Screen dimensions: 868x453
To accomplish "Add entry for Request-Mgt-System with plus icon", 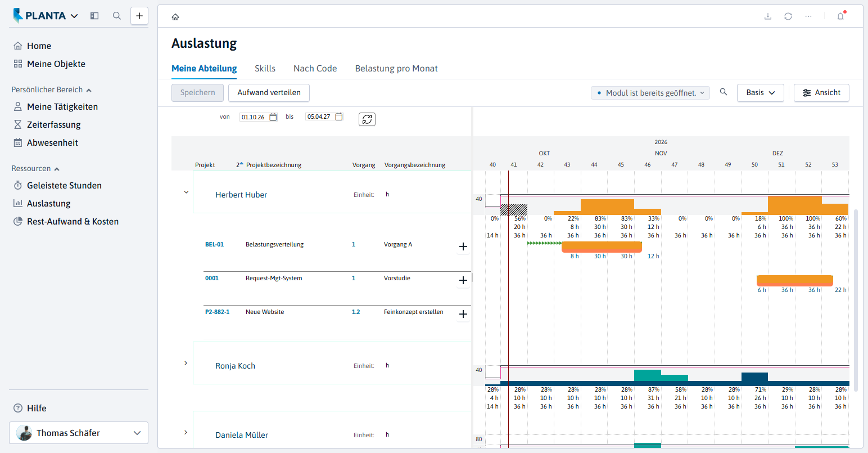I will 463,280.
